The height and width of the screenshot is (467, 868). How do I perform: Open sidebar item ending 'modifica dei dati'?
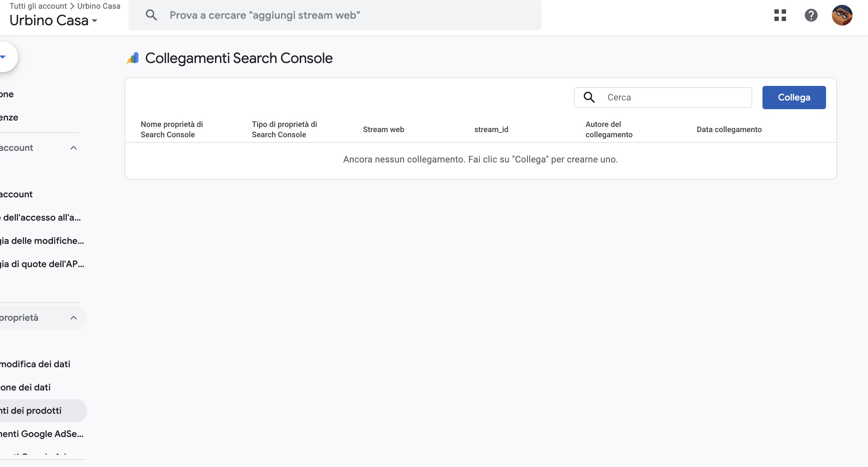point(35,364)
